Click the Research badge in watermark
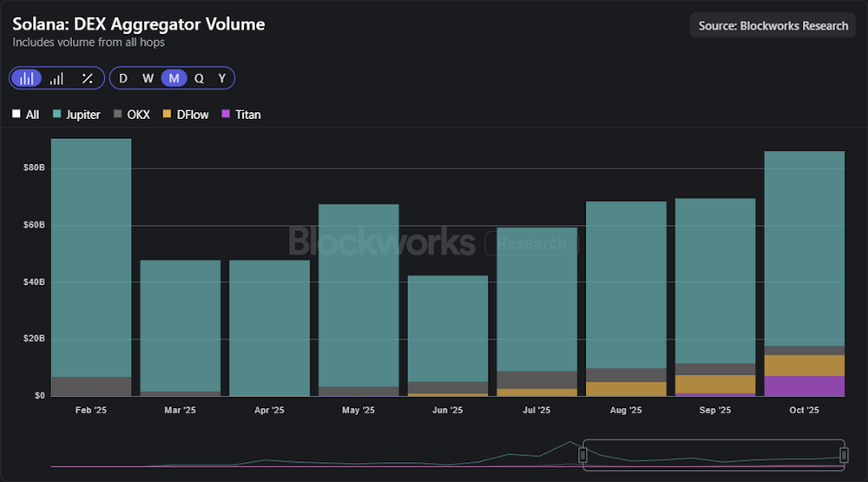 (x=530, y=243)
